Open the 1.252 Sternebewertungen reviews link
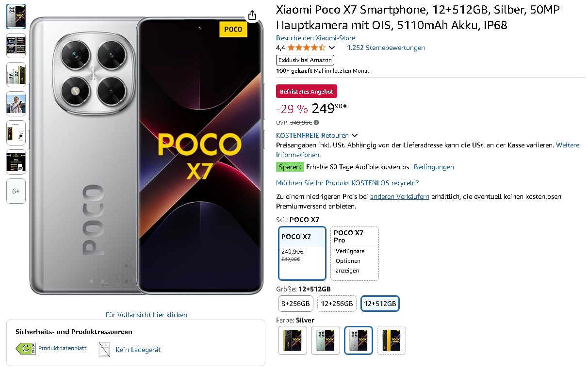Image resolution: width=588 pixels, height=370 pixels. pos(386,48)
